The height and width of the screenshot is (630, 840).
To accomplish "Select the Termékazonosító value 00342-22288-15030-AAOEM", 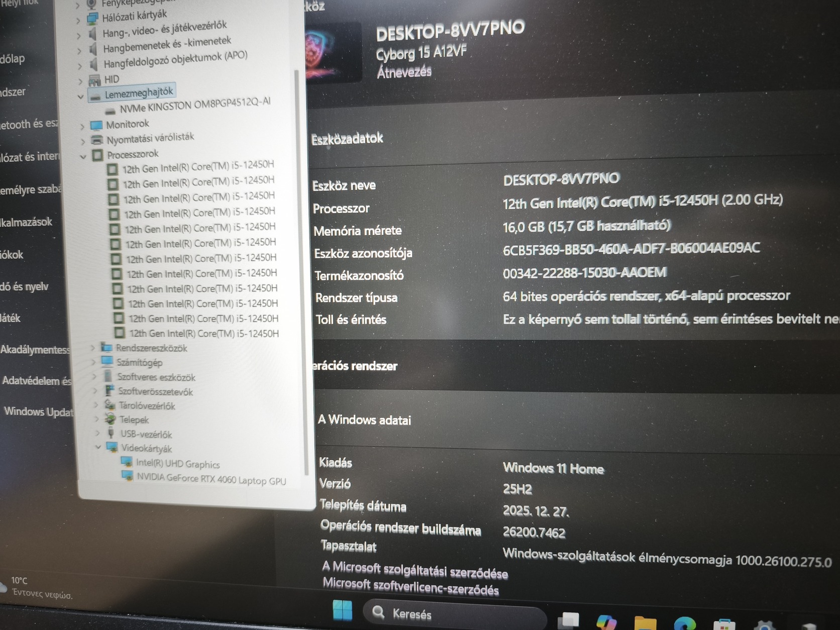I will [585, 273].
